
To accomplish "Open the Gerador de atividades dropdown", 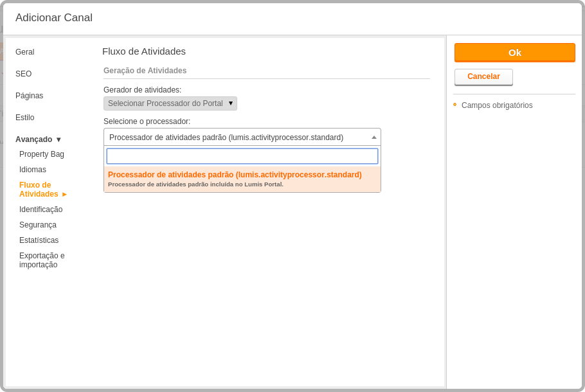I will coord(170,103).
